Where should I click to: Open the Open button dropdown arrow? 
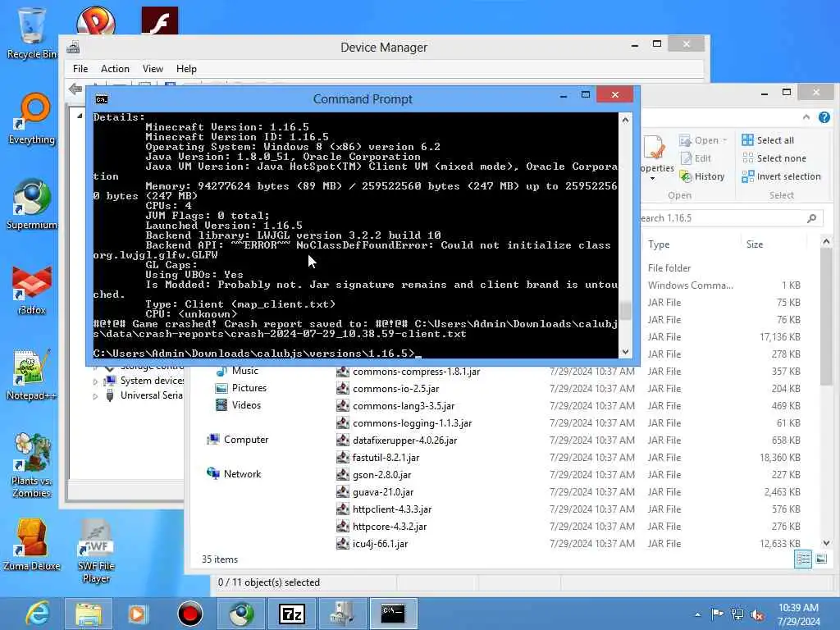coord(725,140)
